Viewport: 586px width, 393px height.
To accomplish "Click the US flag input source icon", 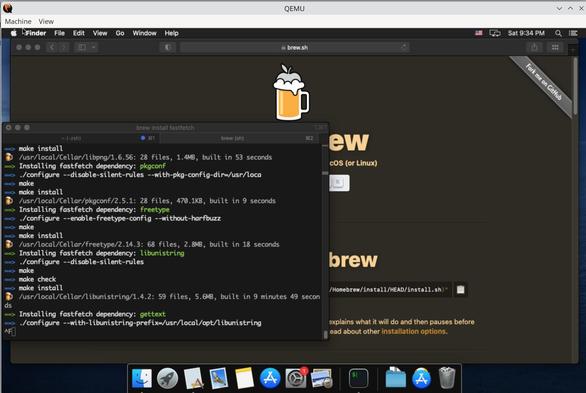I will tap(479, 33).
